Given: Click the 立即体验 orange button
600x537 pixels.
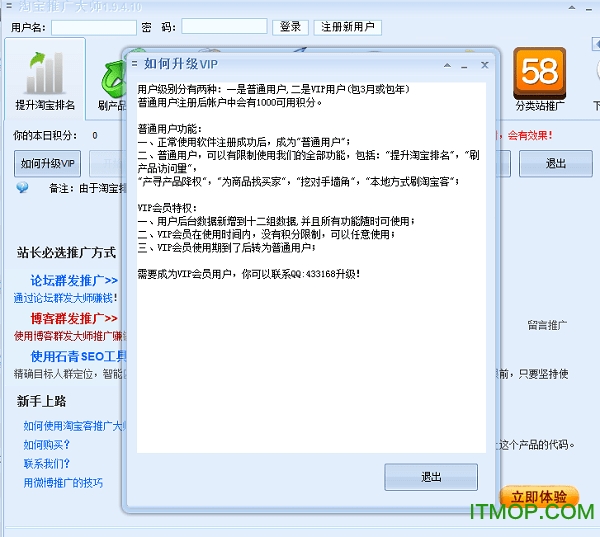Looking at the screenshot, I should [x=539, y=496].
